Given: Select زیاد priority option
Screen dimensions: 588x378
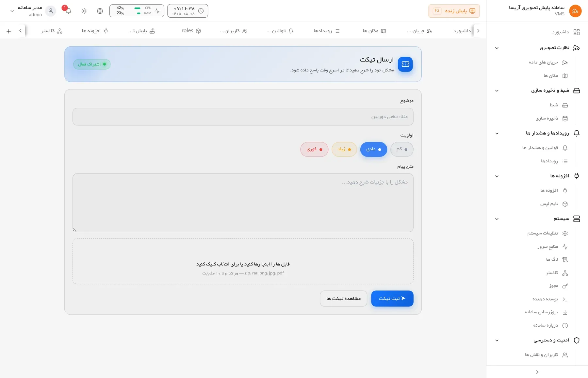Looking at the screenshot, I should pos(344,149).
